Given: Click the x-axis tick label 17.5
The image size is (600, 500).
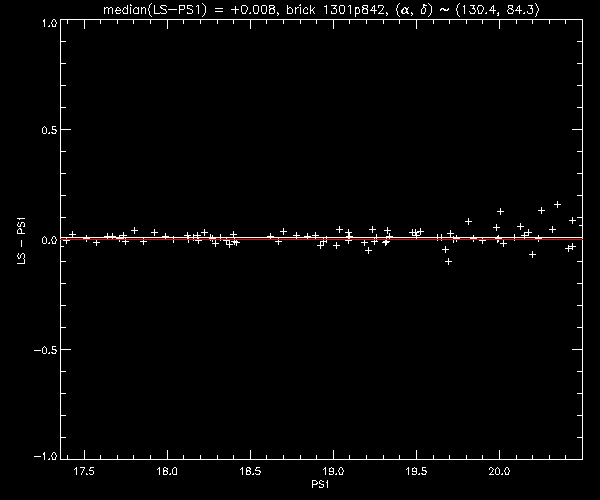Looking at the screenshot, I should (84, 471).
